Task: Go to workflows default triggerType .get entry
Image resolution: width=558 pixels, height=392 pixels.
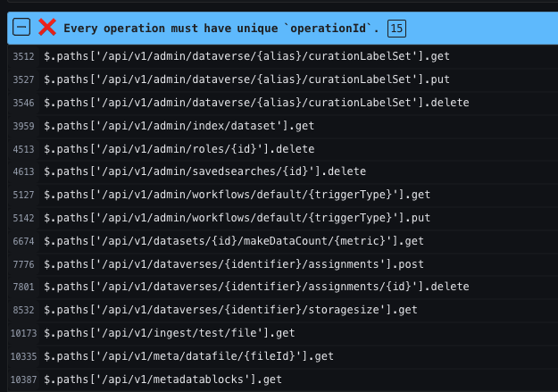Action: point(237,195)
